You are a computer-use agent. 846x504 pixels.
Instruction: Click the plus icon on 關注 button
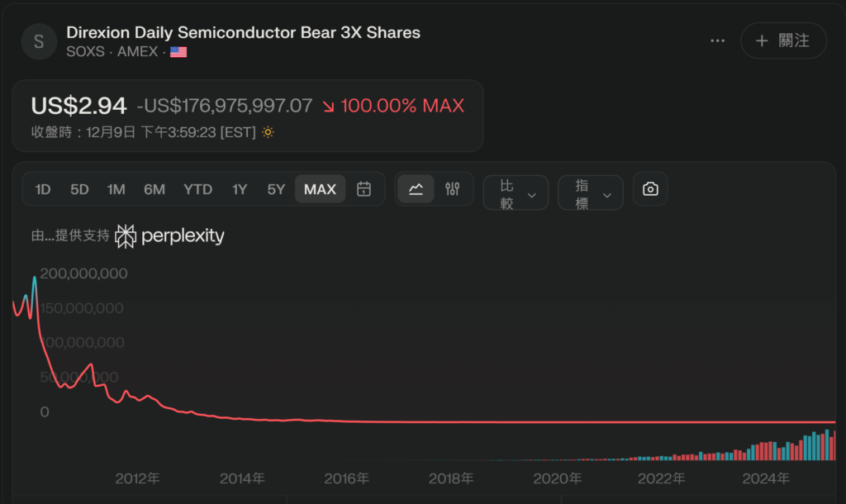[x=762, y=40]
